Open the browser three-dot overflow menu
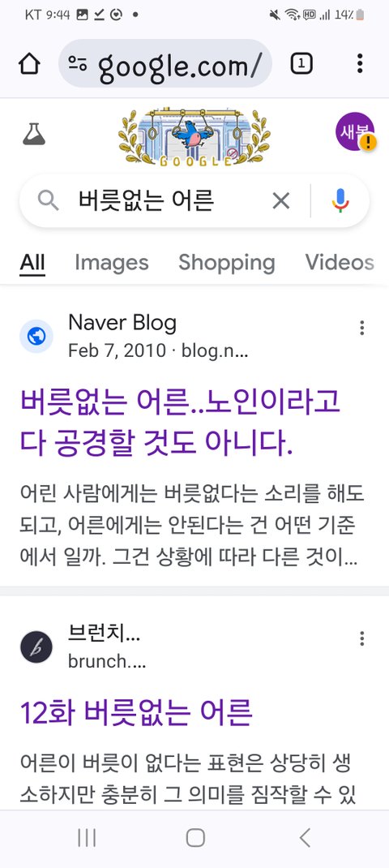Viewport: 389px width, 868px height. (360, 63)
